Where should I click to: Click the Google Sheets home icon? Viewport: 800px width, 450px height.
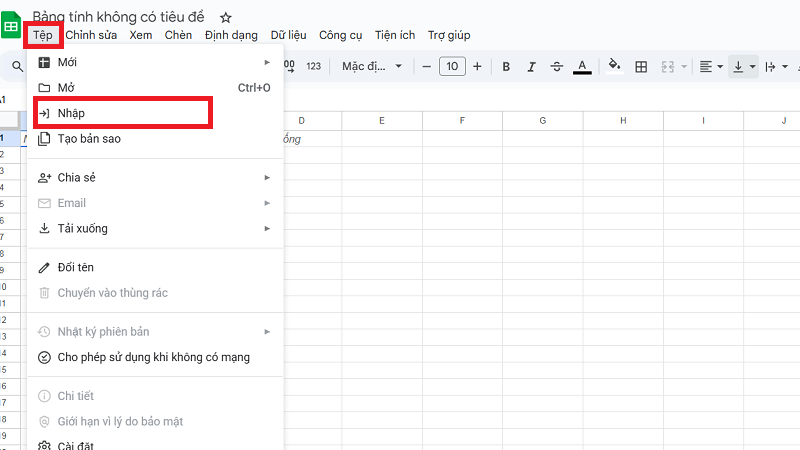coord(12,24)
